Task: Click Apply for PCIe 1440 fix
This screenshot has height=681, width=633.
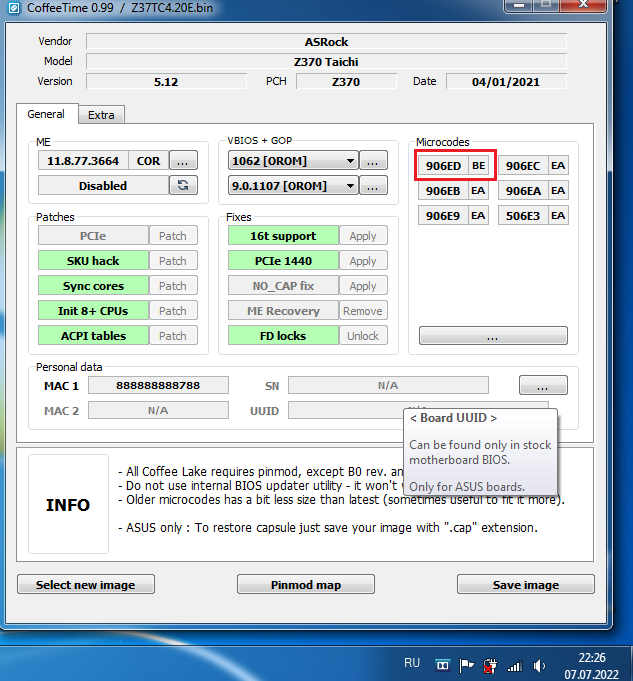Action: click(363, 261)
